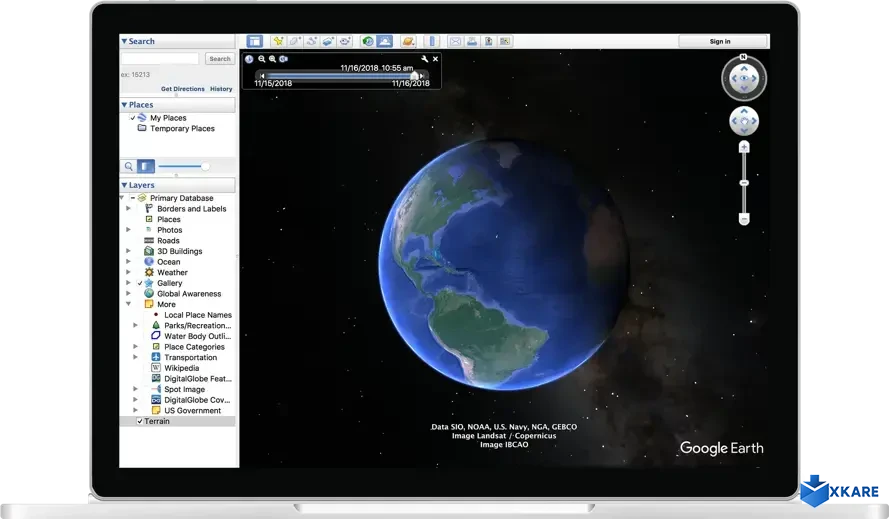Click the zoom out minus button
Image resolution: width=889 pixels, height=519 pixels.
(744, 219)
